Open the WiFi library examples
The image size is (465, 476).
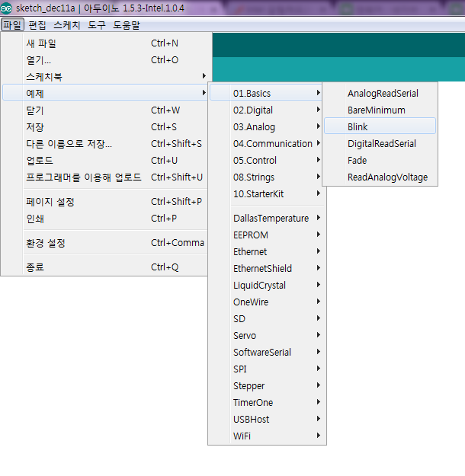click(x=242, y=436)
